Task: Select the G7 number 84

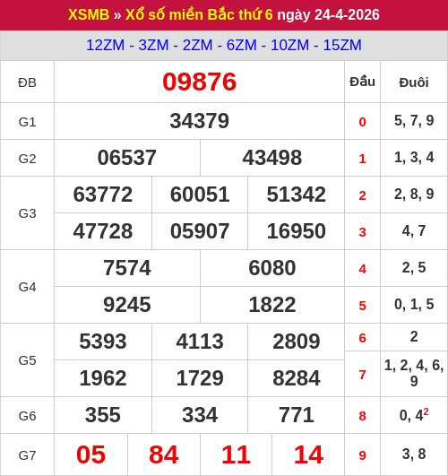Action: 164,454
